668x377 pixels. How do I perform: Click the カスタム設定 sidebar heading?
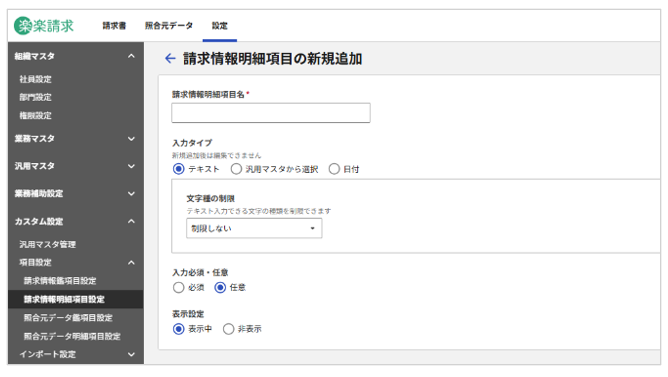tap(39, 222)
